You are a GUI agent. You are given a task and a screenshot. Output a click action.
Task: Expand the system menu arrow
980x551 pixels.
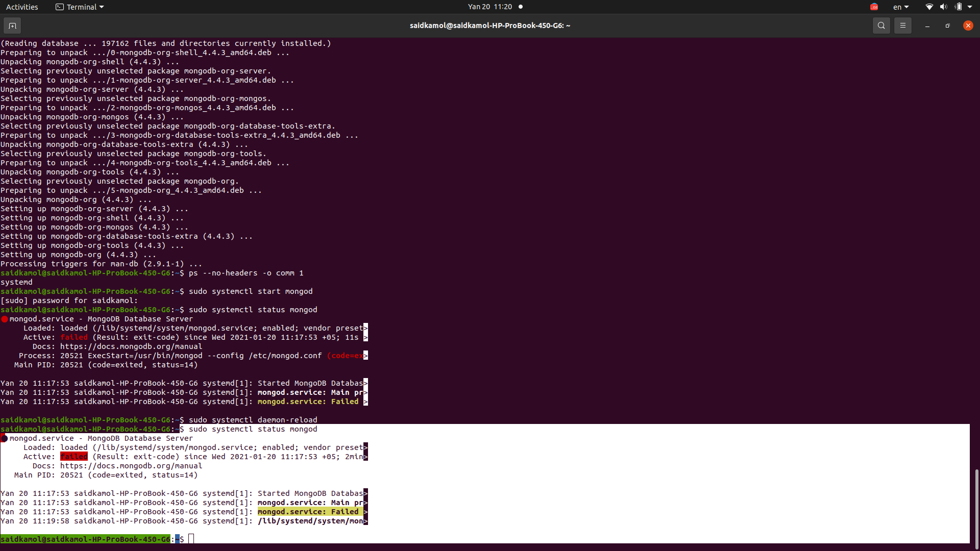pyautogui.click(x=970, y=7)
